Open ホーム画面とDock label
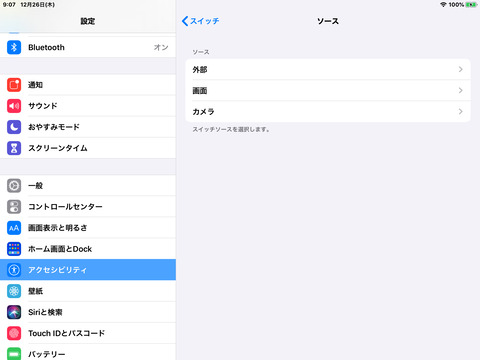Image resolution: width=480 pixels, height=360 pixels. 60,249
